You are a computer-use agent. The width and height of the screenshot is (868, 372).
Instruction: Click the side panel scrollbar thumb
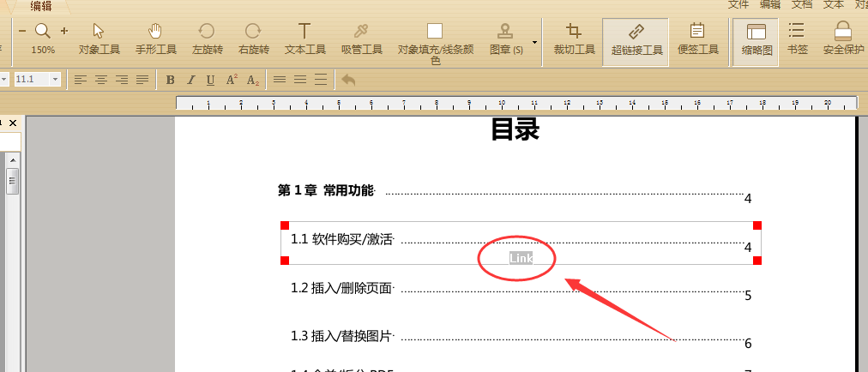point(12,181)
